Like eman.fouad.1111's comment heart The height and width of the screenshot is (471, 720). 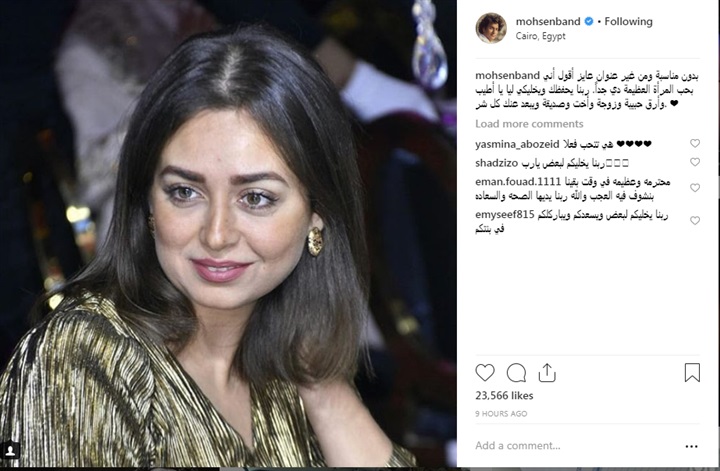[695, 188]
